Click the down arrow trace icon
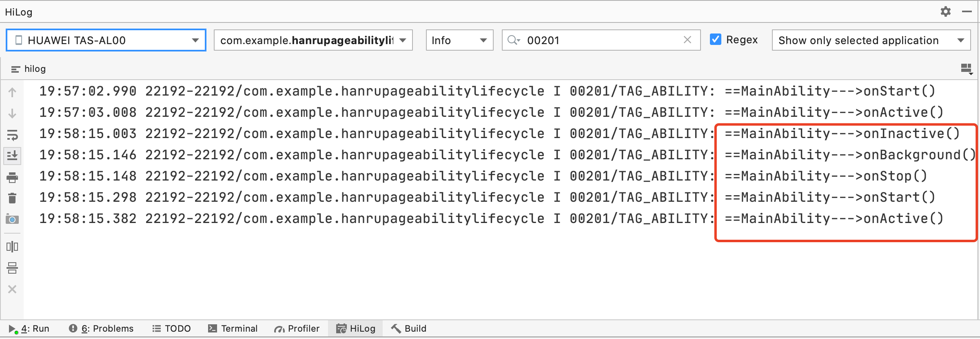Image resolution: width=980 pixels, height=339 pixels. pos(12,113)
